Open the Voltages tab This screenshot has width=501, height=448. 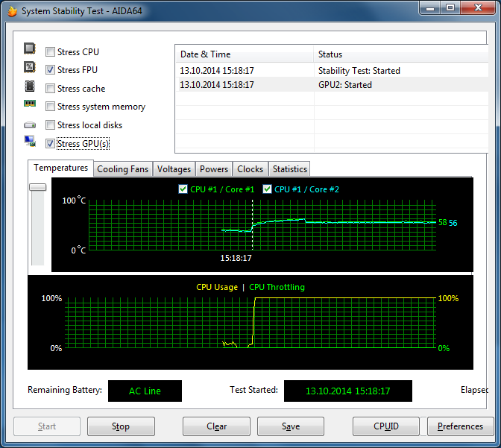[x=174, y=169]
